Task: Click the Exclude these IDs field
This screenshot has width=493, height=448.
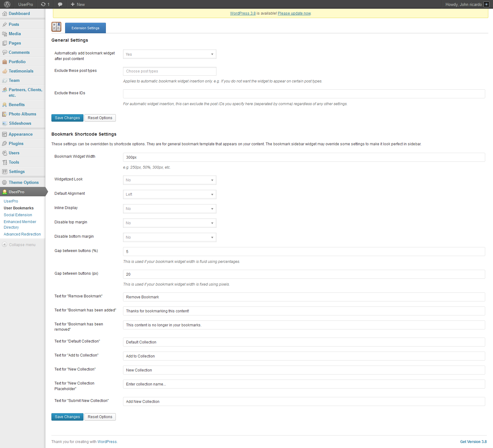Action: (304, 94)
